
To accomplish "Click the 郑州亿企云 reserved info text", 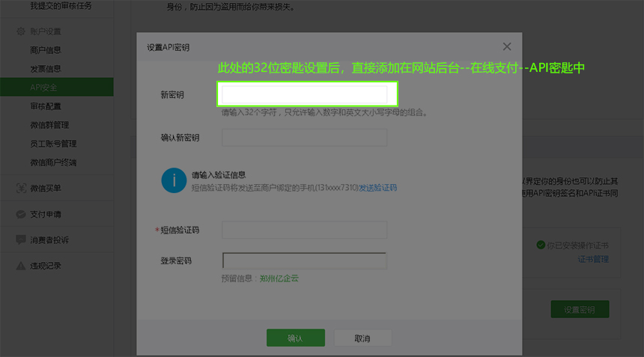I will (279, 278).
